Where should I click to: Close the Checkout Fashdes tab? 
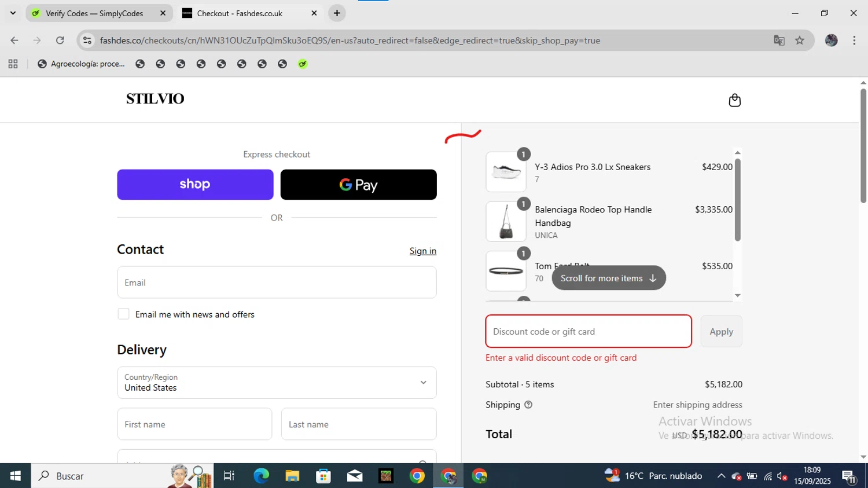click(314, 13)
